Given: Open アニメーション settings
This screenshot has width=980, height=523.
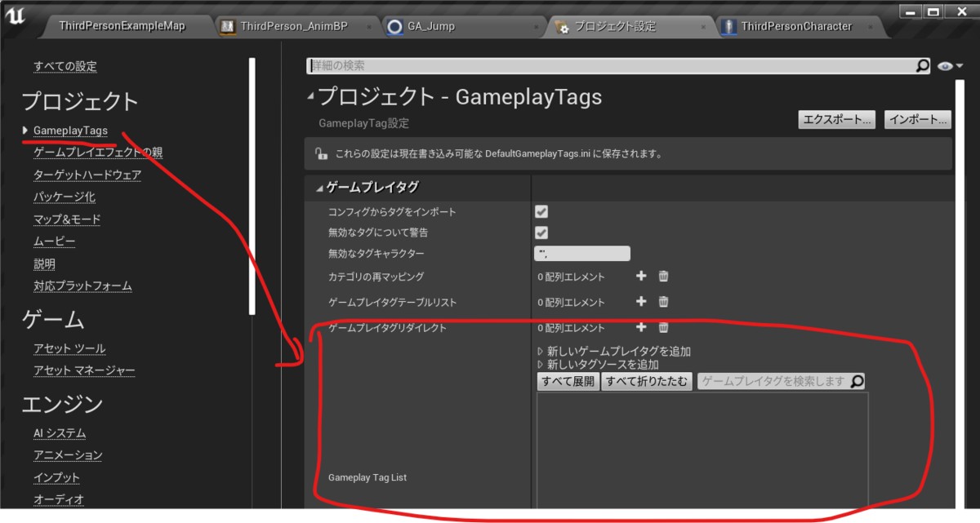Looking at the screenshot, I should pyautogui.click(x=68, y=455).
